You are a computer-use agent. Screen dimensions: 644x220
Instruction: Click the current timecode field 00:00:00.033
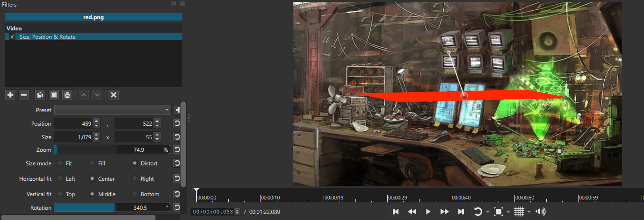pos(213,212)
